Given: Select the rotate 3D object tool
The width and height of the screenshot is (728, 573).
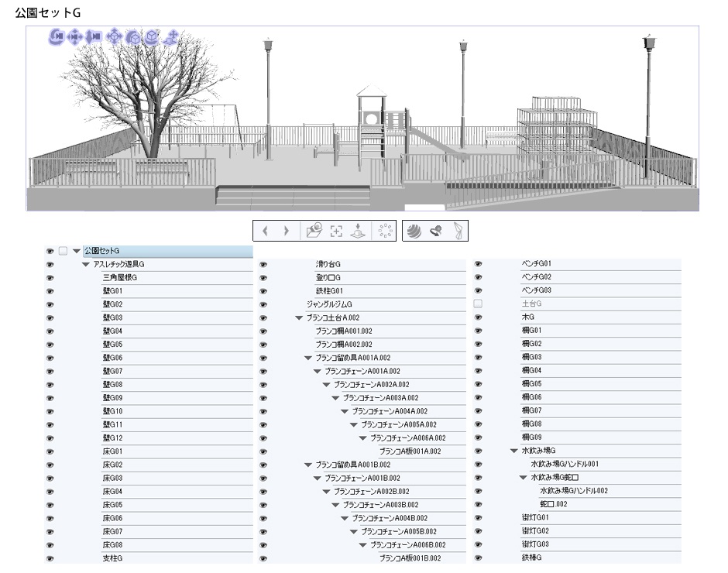Looking at the screenshot, I should click(135, 39).
